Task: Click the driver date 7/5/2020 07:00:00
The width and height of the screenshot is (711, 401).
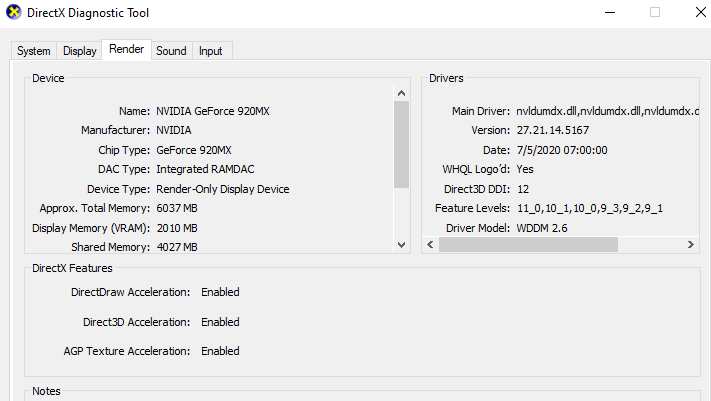Action: click(562, 150)
